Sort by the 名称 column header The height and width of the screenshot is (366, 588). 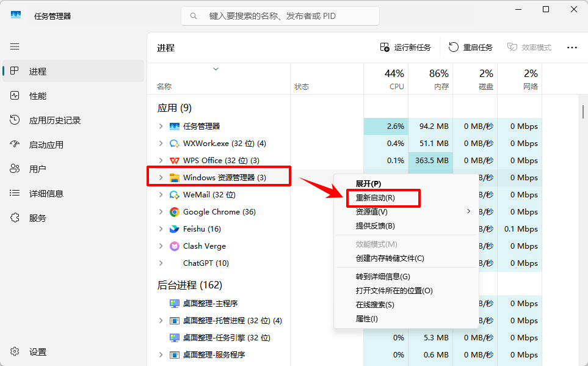(219, 79)
